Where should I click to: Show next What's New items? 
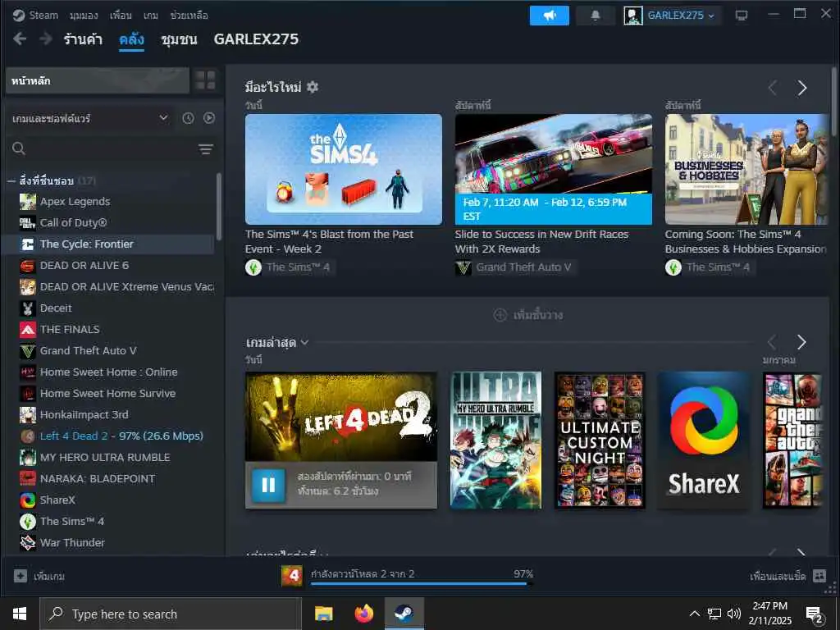[802, 88]
